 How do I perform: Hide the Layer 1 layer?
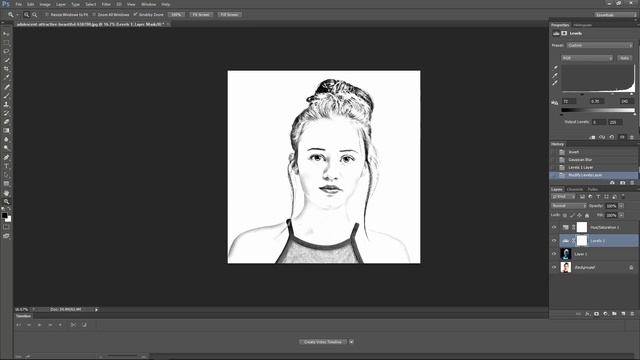554,254
